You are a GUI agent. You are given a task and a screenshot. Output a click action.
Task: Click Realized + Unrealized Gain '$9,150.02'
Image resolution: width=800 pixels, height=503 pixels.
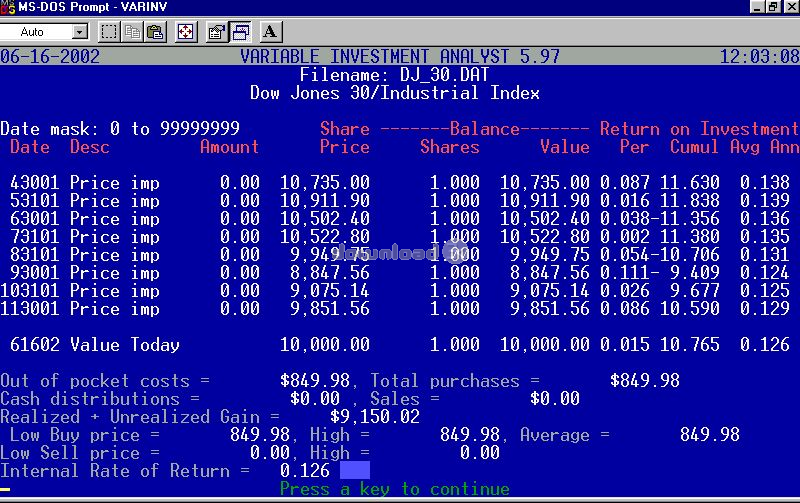pyautogui.click(x=374, y=417)
